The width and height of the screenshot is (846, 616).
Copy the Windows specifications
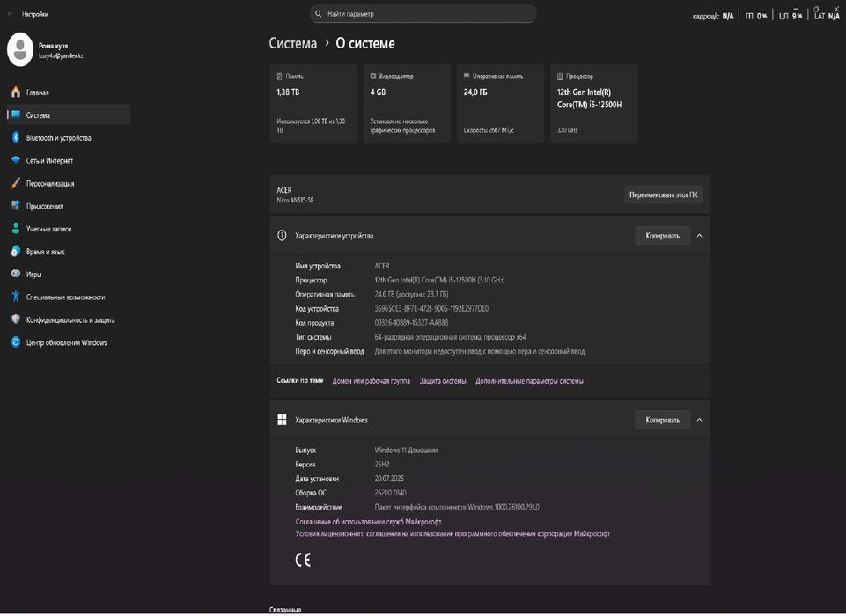(x=662, y=420)
